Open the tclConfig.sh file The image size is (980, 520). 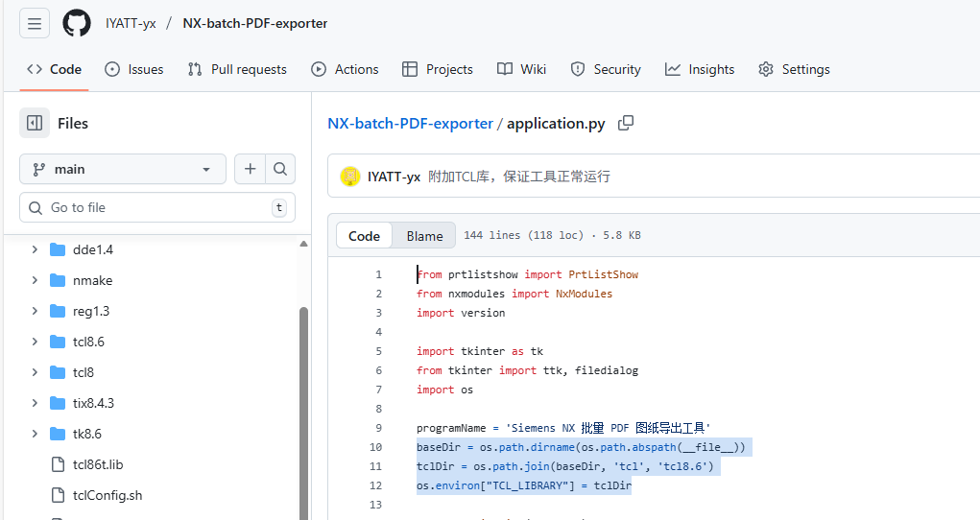107,495
